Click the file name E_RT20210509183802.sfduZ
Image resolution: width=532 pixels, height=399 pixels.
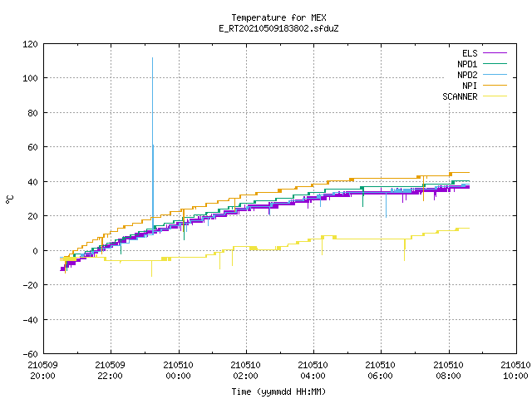click(x=278, y=28)
